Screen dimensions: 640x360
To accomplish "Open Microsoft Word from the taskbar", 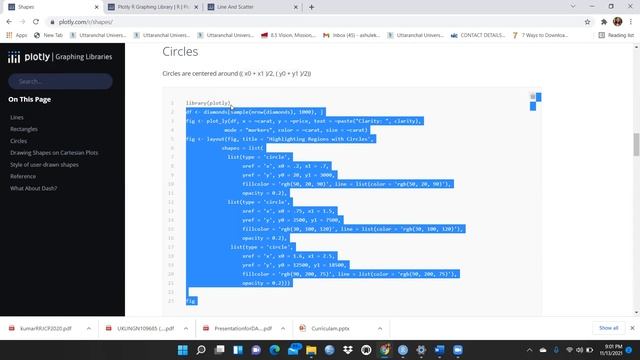I will (x=440, y=350).
